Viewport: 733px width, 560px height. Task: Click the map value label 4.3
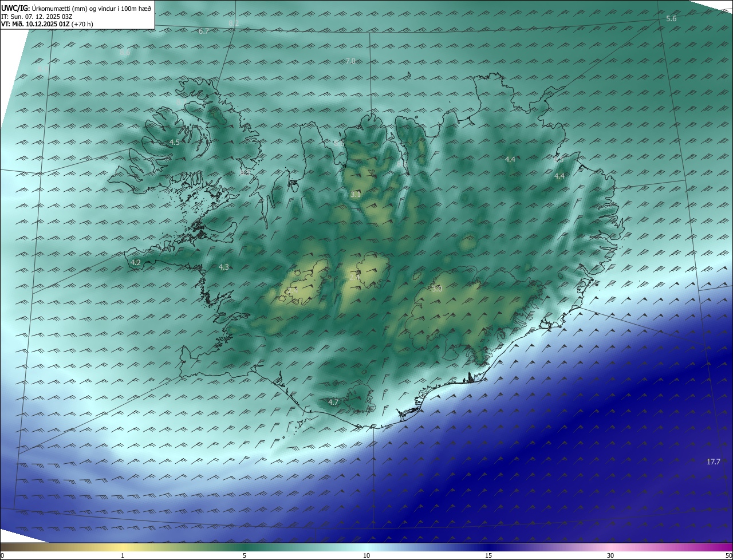(x=223, y=267)
